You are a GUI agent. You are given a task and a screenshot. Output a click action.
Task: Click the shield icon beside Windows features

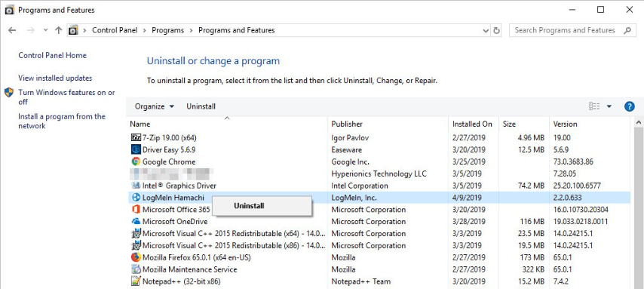tap(9, 93)
